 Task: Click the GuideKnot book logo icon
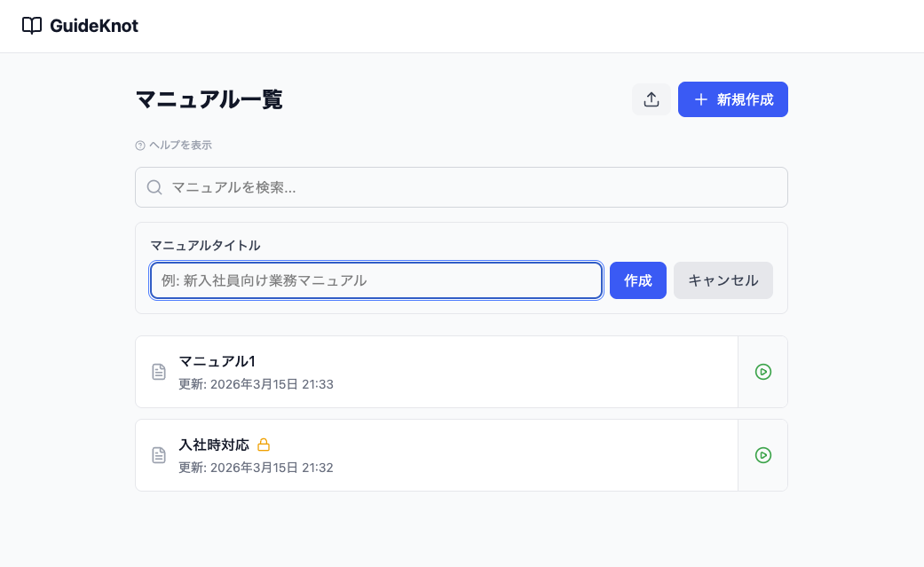click(x=33, y=26)
